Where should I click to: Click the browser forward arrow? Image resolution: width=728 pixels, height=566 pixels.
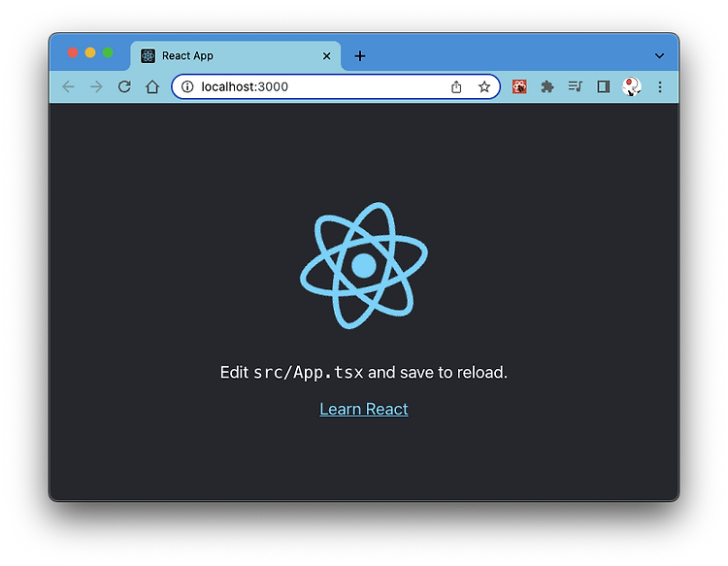[96, 86]
